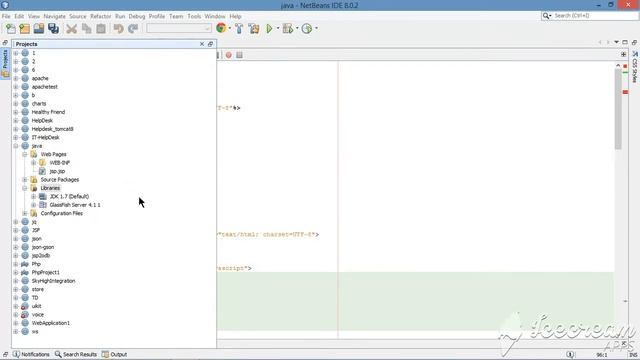Open the Window menu

click(x=215, y=16)
